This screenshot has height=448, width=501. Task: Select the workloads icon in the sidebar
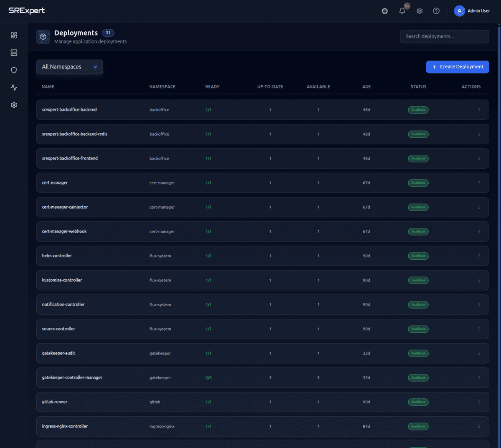coord(14,53)
